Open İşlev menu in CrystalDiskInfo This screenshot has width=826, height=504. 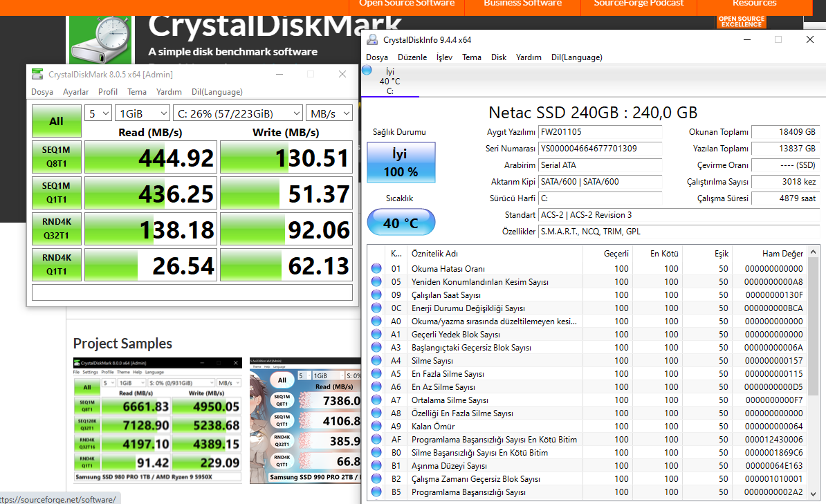445,57
